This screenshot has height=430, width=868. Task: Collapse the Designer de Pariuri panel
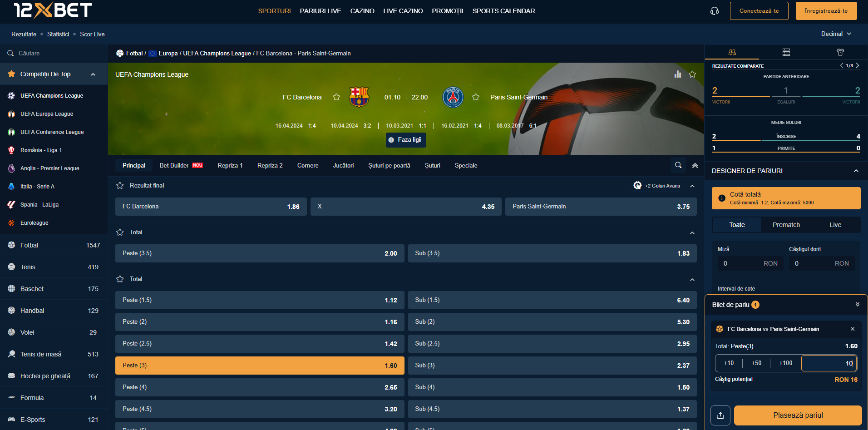click(x=856, y=171)
